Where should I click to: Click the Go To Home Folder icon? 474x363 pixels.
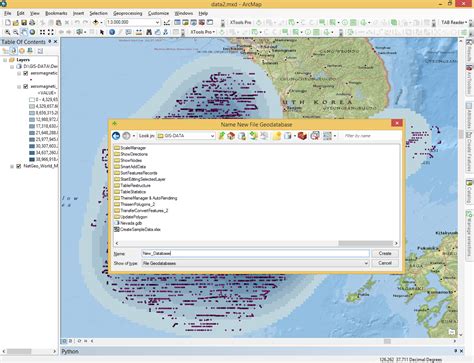click(231, 136)
